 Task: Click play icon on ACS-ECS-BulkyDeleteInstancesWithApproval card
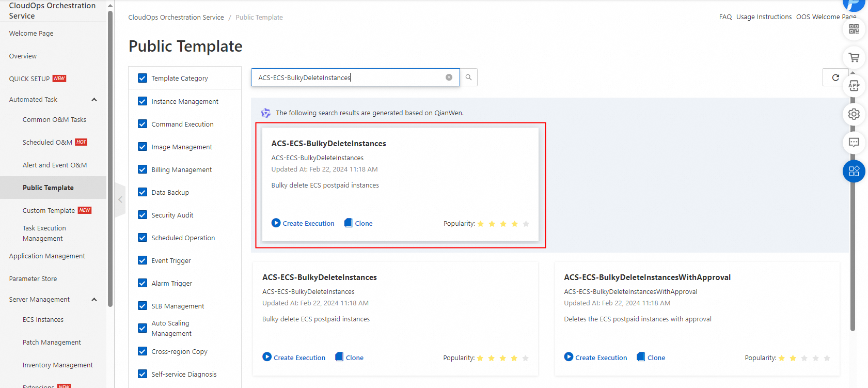[569, 357]
